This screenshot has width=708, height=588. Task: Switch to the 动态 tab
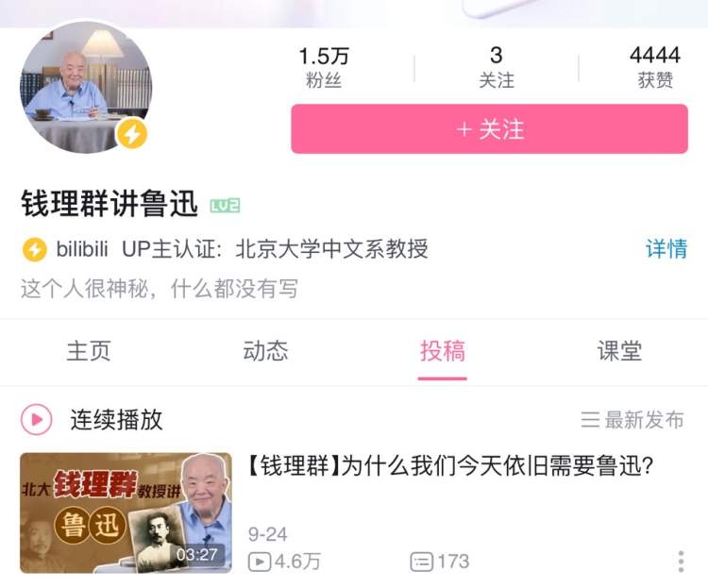pos(265,351)
